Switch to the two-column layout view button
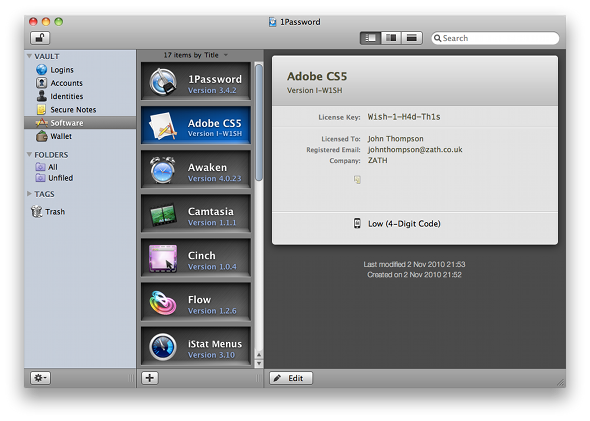Viewport: 590px width, 421px height. pos(391,38)
